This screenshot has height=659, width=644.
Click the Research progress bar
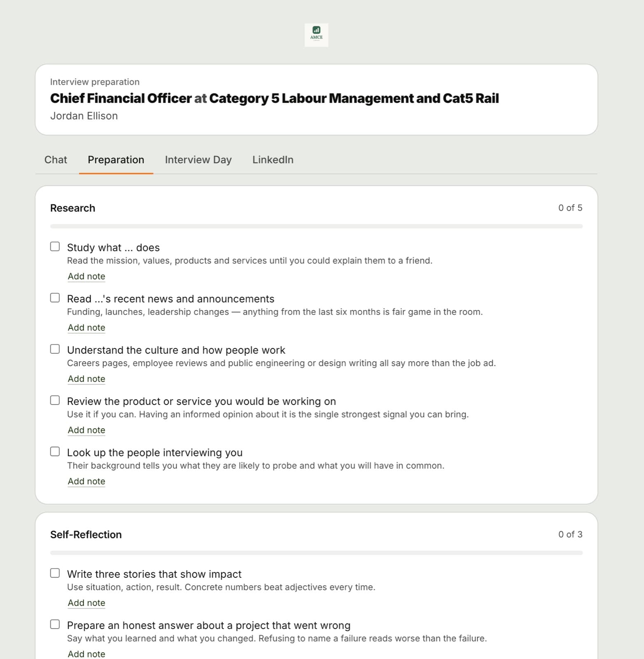tap(316, 226)
